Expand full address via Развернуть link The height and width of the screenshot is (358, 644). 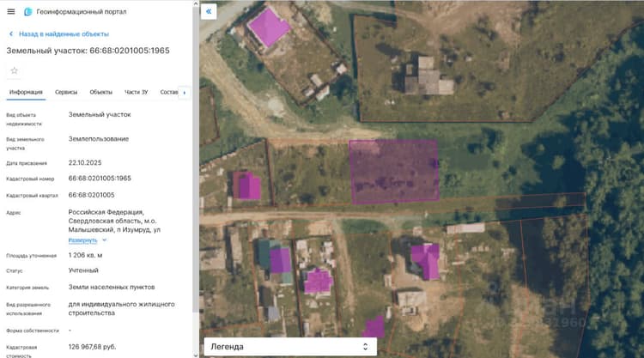coord(82,240)
